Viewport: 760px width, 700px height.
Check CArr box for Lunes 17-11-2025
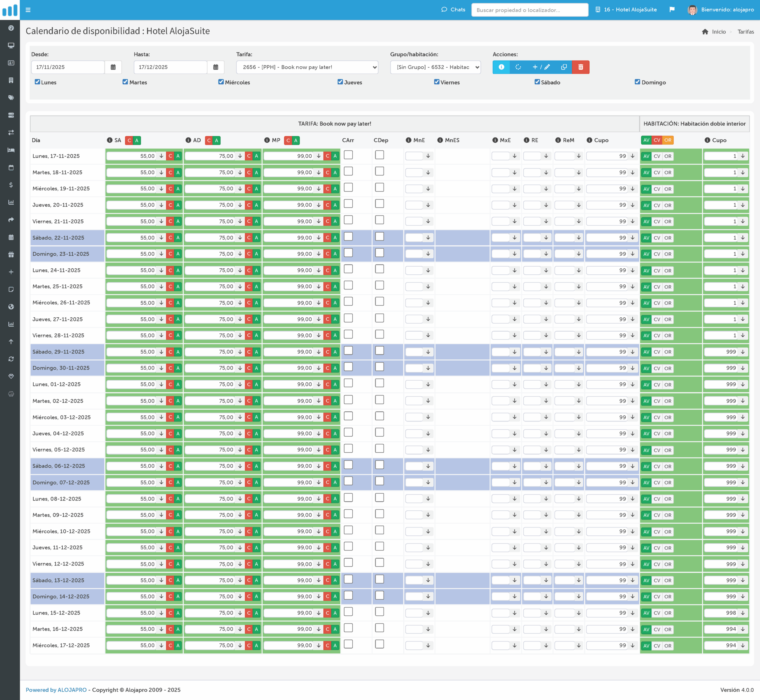tap(348, 155)
